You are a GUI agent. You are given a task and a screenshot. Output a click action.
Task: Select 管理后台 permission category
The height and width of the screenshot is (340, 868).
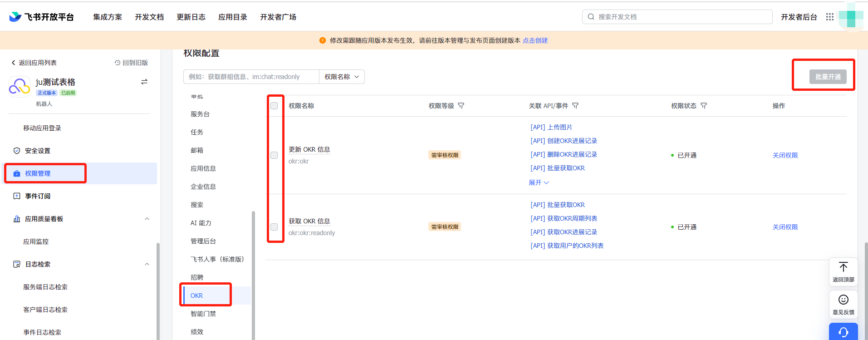(203, 241)
